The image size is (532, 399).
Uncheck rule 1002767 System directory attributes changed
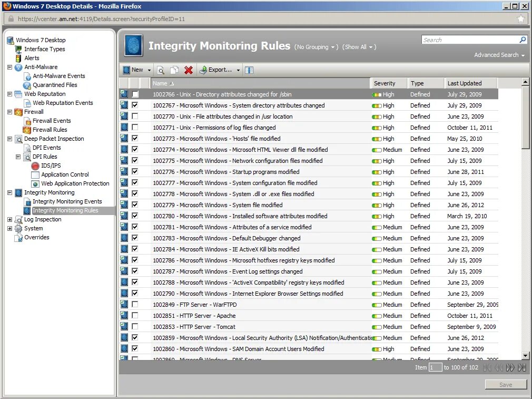click(x=135, y=105)
